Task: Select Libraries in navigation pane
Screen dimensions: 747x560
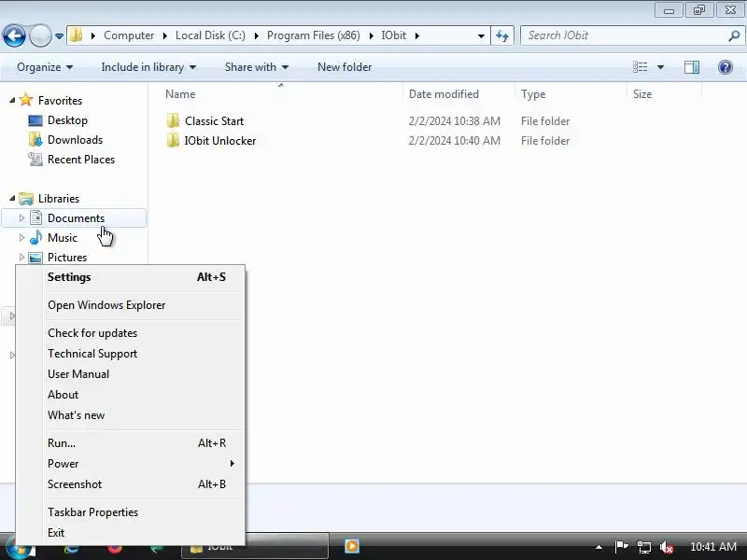Action: 59,199
